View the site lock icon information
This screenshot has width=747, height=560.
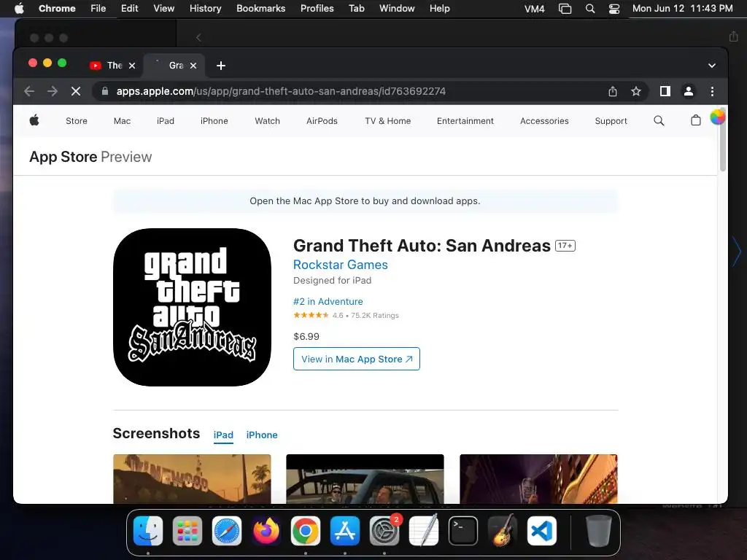(x=105, y=91)
